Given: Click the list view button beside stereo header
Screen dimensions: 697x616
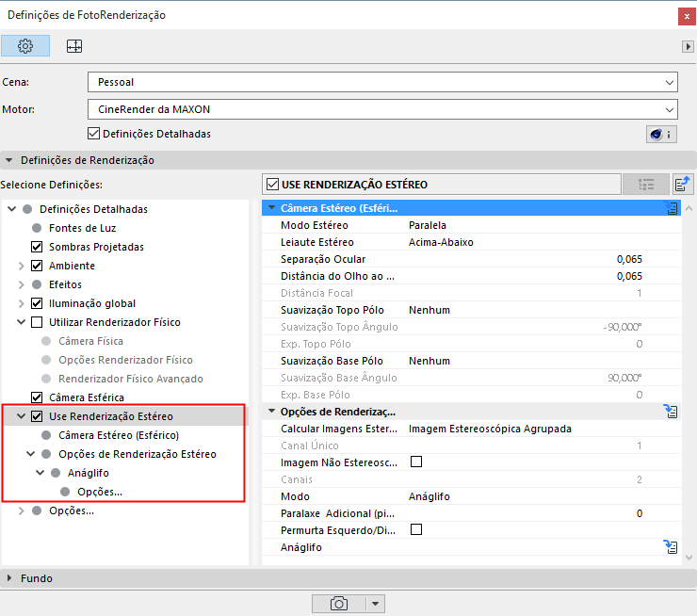Looking at the screenshot, I should (x=646, y=185).
